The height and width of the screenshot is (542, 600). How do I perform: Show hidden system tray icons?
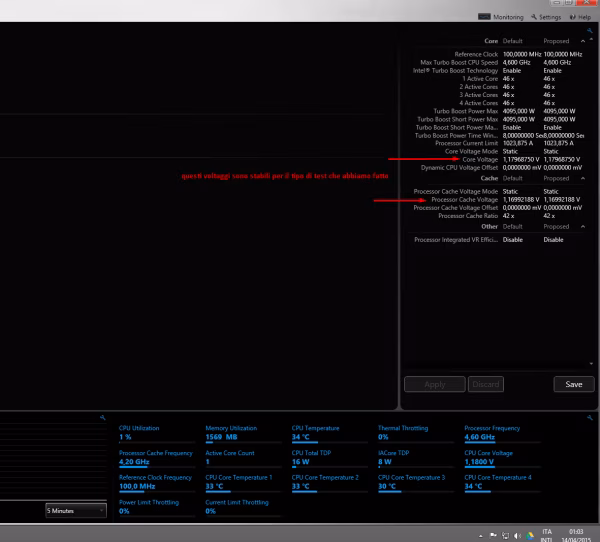click(481, 536)
